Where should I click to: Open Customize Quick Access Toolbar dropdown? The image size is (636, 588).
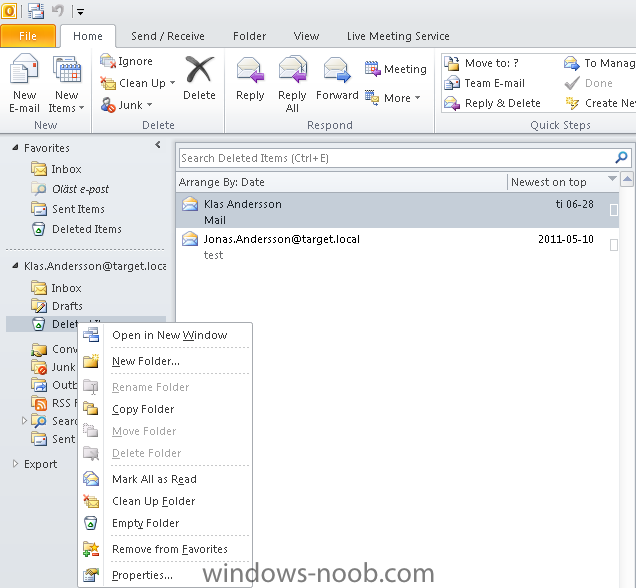(80, 12)
